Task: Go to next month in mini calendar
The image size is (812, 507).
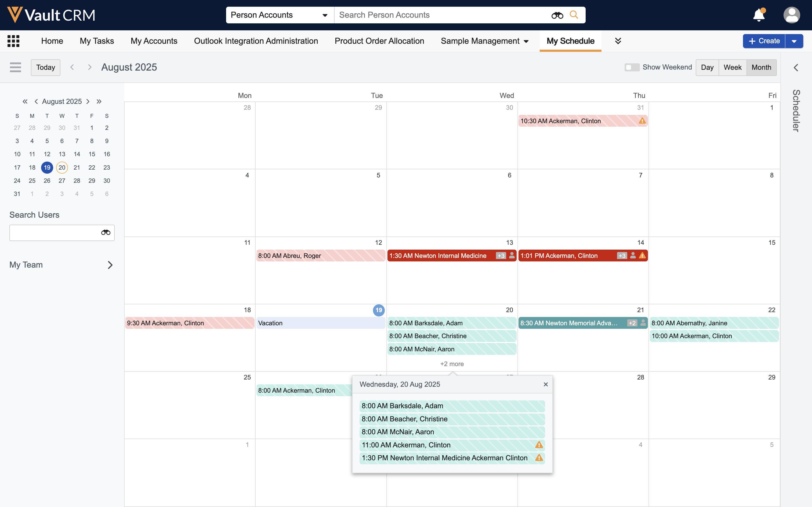Action: (88, 101)
